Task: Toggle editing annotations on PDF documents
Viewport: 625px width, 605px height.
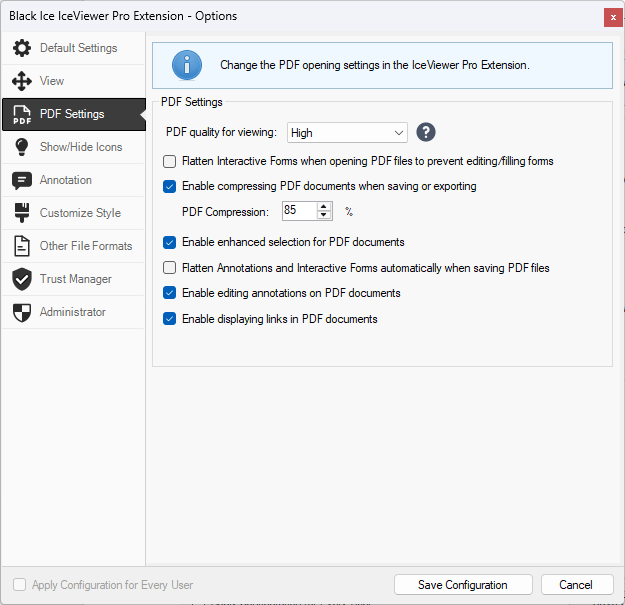Action: (x=169, y=293)
